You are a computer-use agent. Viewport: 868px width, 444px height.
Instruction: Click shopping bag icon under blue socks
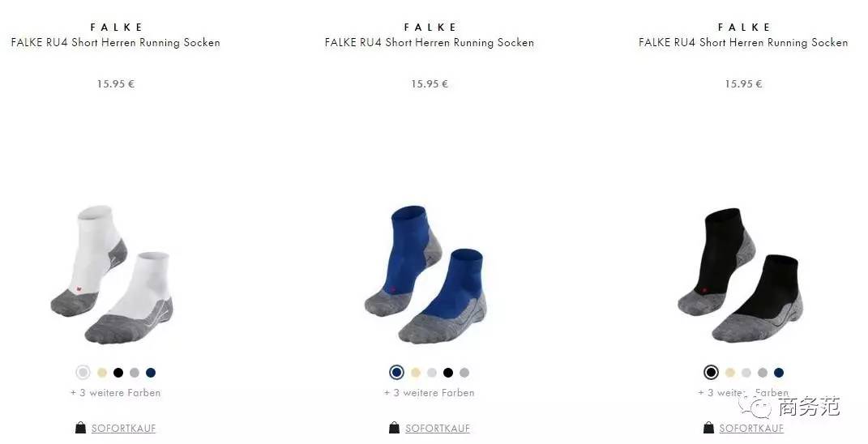coord(394,428)
